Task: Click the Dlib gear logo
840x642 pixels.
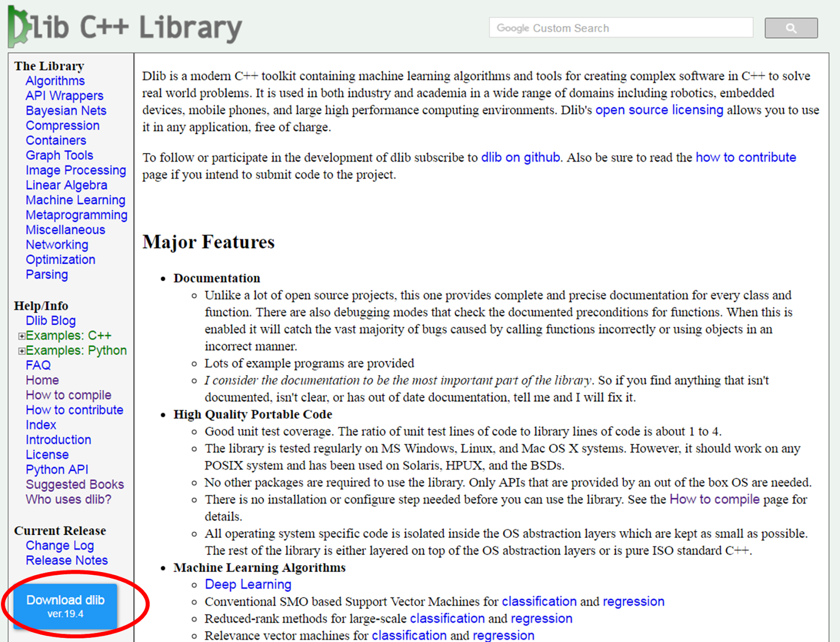Action: tap(18, 25)
